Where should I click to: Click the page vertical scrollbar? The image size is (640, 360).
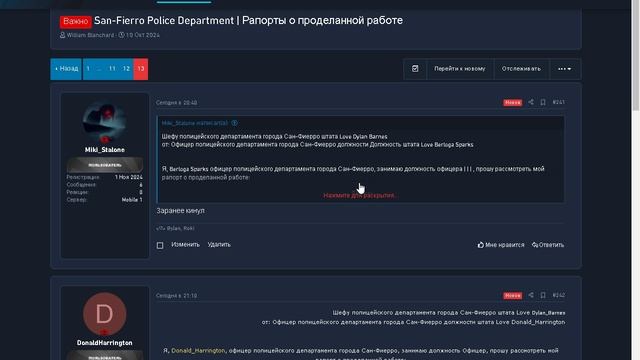coord(636,55)
